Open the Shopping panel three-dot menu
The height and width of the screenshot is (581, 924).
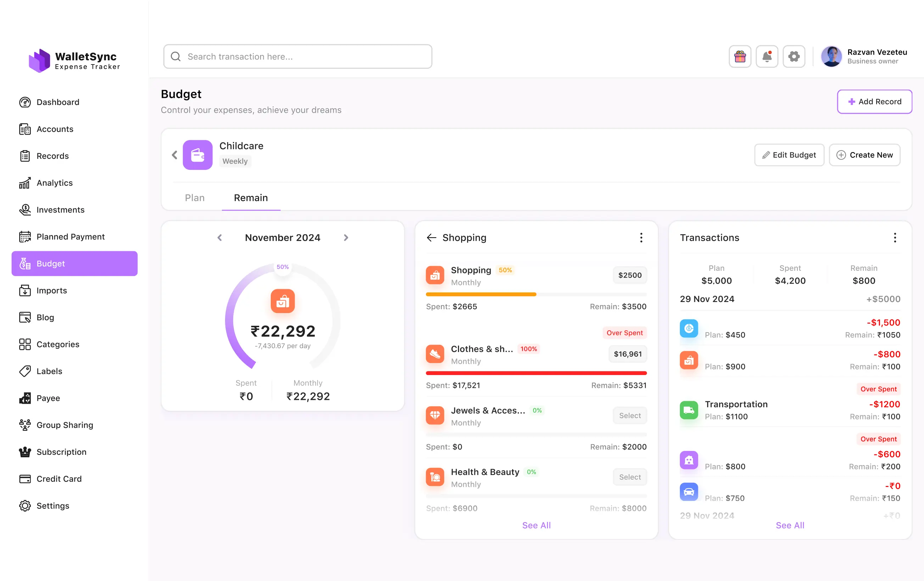click(x=641, y=238)
